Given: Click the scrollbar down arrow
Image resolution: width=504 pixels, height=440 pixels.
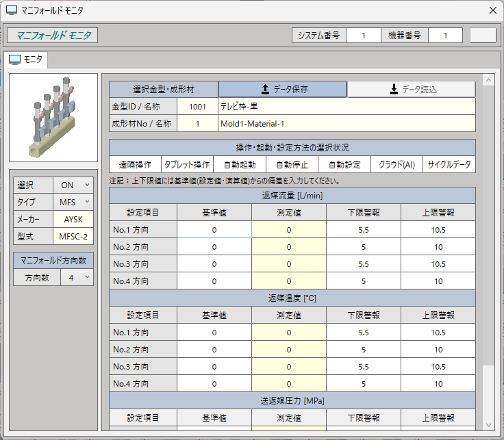Looking at the screenshot, I should (488, 425).
